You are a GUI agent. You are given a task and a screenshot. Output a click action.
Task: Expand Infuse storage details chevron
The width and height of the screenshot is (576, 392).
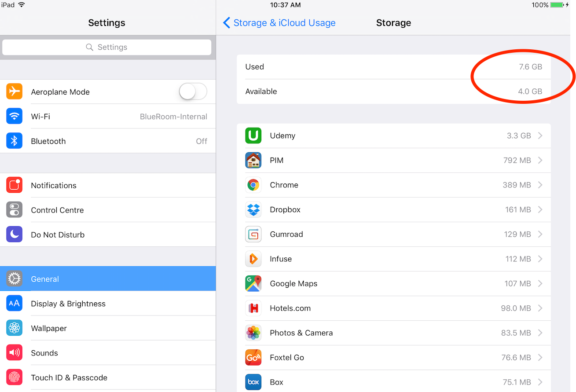click(540, 259)
